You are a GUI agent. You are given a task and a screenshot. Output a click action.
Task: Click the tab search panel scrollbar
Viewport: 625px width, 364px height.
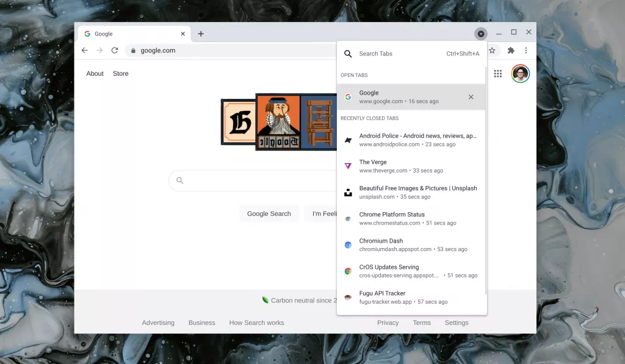point(486,183)
